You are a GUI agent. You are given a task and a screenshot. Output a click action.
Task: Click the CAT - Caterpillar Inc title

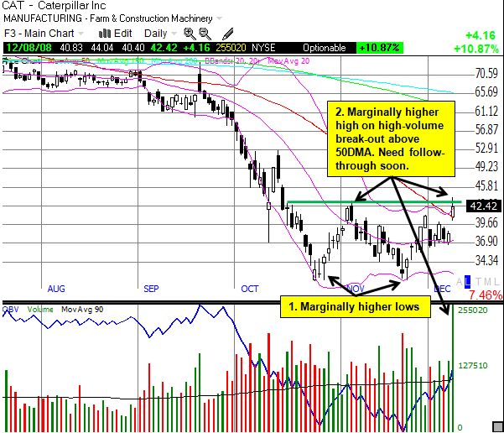pyautogui.click(x=54, y=6)
